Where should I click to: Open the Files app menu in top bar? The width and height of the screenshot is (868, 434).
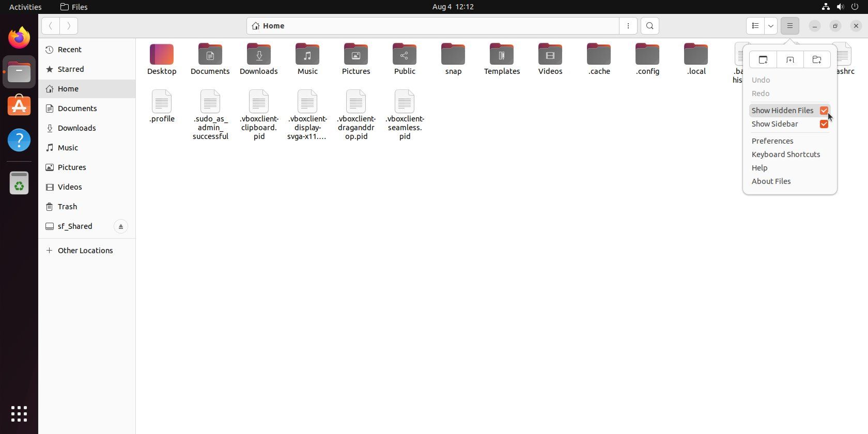click(x=74, y=7)
